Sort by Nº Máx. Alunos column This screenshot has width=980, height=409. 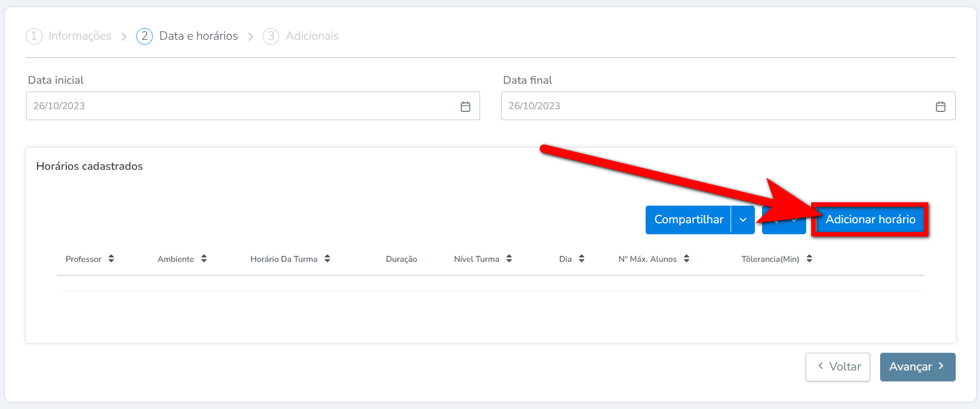point(686,259)
